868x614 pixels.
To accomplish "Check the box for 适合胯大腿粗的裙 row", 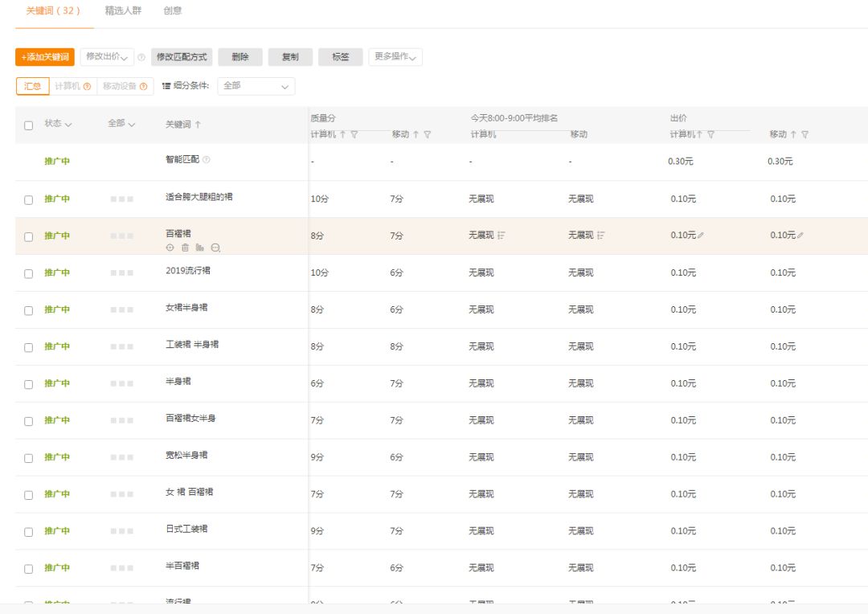I will [29, 199].
